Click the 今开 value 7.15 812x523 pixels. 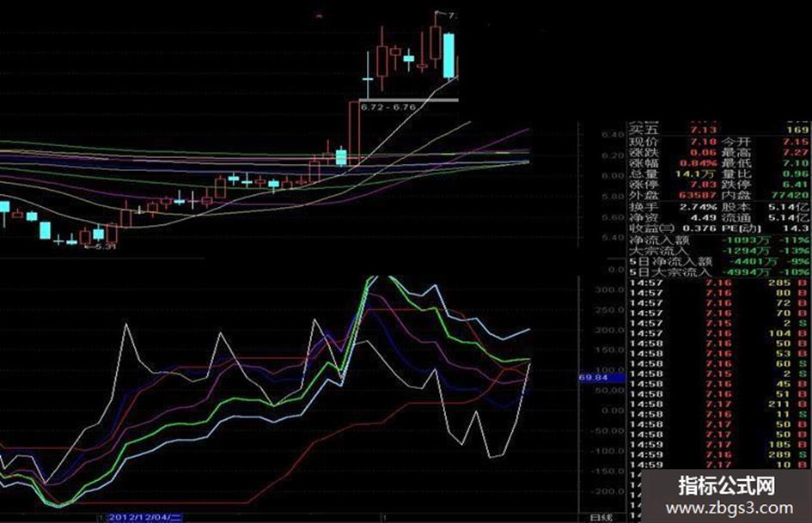click(796, 142)
